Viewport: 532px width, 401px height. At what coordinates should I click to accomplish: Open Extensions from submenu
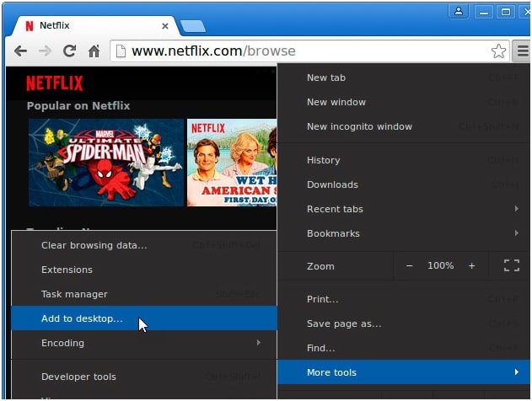pyautogui.click(x=144, y=270)
